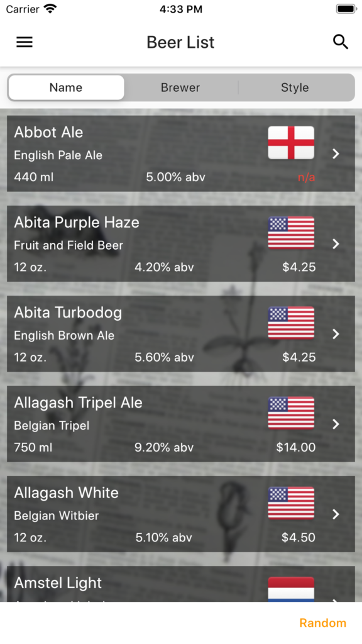The height and width of the screenshot is (644, 362).
Task: Click the England flag on Abbot Ale
Action: (291, 143)
